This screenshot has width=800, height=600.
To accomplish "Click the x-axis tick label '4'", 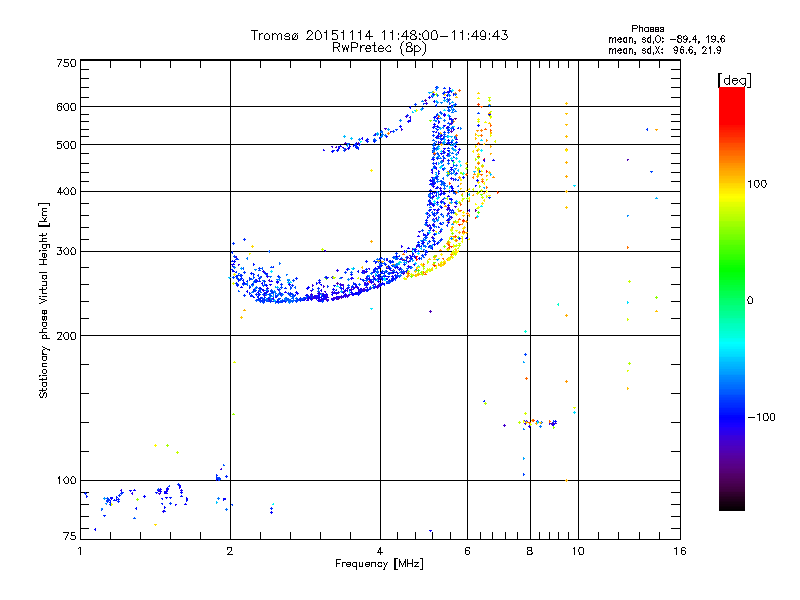I will 380,551.
